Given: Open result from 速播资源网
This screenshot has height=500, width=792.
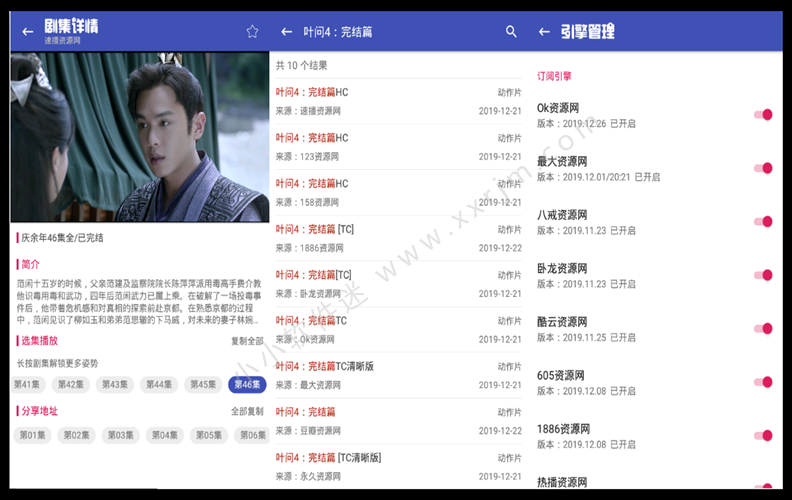Looking at the screenshot, I should pos(399,102).
